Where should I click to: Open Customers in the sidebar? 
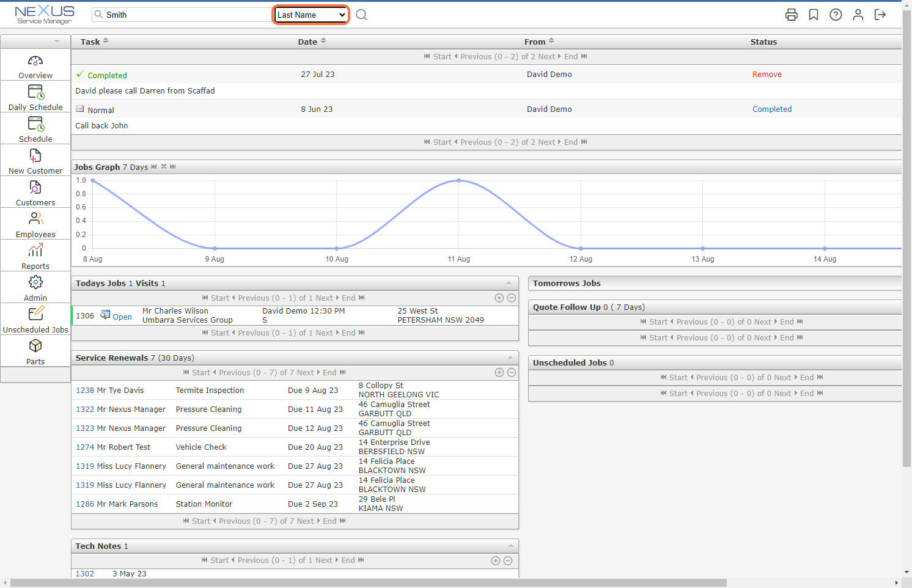click(x=35, y=194)
